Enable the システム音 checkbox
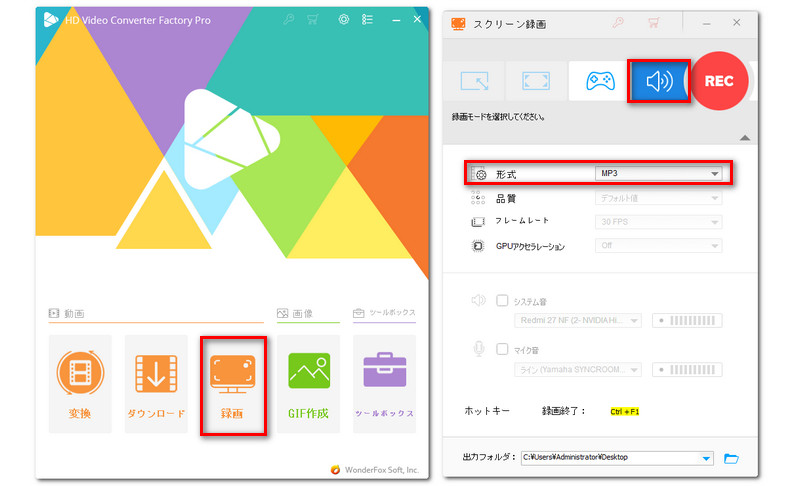This screenshot has width=800, height=486. click(502, 300)
